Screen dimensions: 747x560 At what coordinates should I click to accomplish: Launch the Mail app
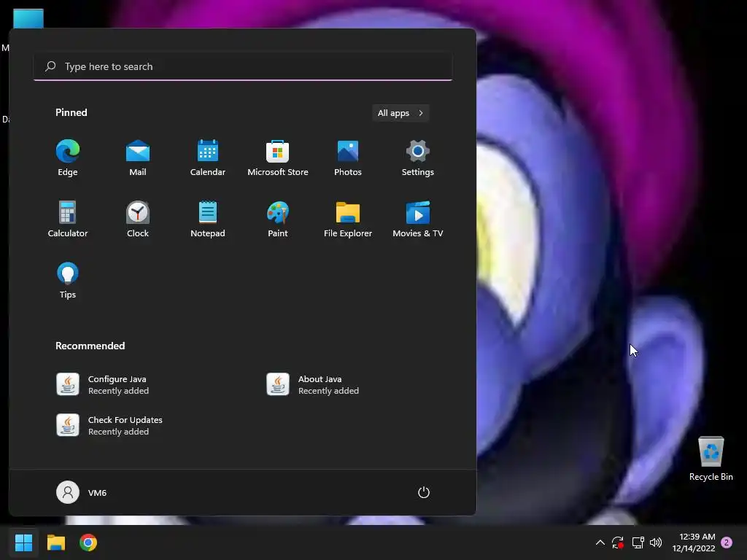coord(138,158)
